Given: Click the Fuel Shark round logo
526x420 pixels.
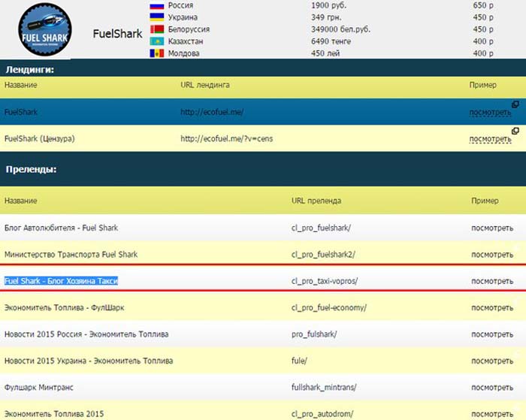Looking at the screenshot, I should pos(44,29).
